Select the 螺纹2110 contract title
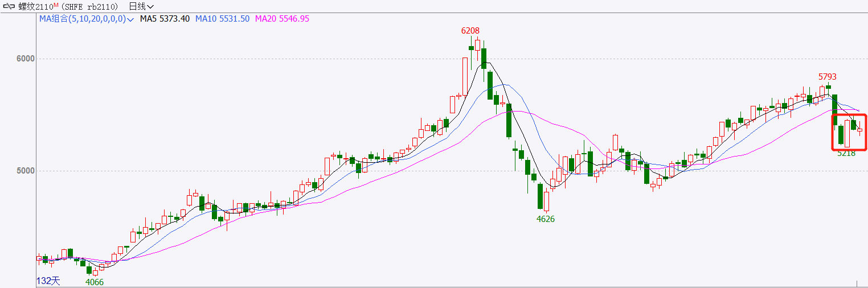The height and width of the screenshot is (288, 868). [35, 7]
